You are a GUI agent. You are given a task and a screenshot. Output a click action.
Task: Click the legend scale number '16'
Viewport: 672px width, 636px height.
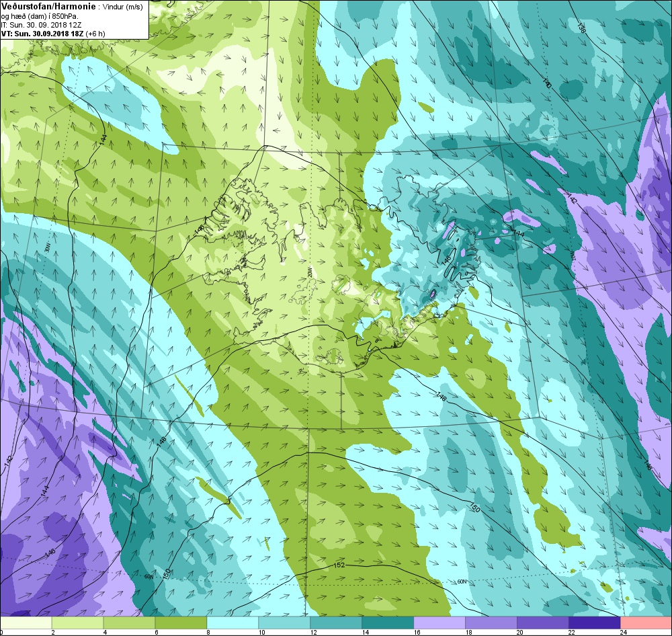417,632
